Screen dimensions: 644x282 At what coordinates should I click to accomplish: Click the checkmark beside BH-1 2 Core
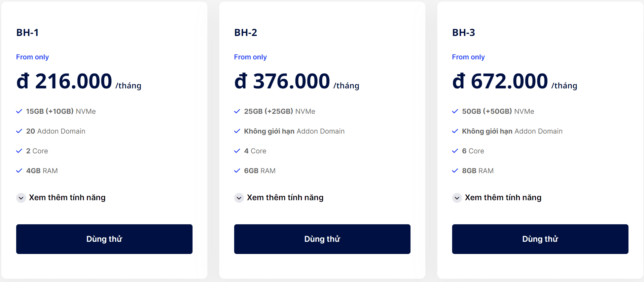click(19, 151)
